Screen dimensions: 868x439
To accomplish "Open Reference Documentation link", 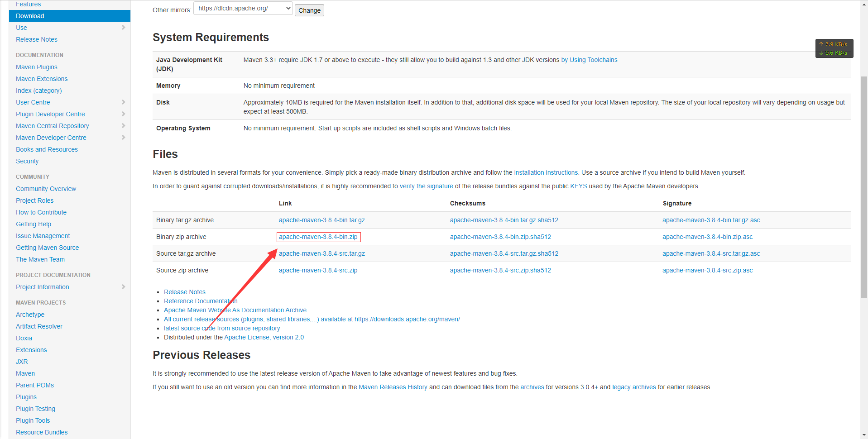I will 201,301.
